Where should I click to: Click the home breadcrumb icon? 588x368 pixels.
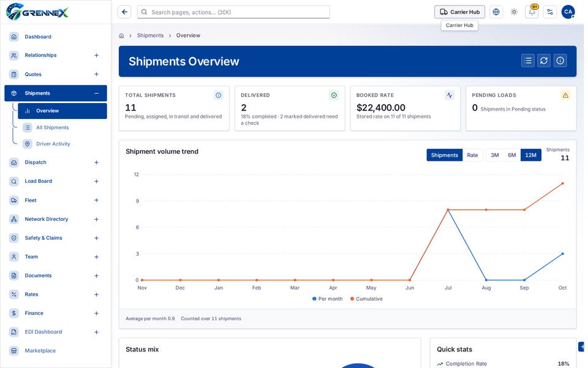[121, 36]
